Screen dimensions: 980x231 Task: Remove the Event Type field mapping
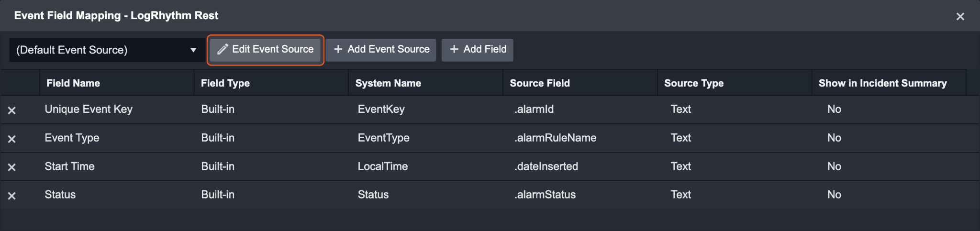(x=12, y=139)
